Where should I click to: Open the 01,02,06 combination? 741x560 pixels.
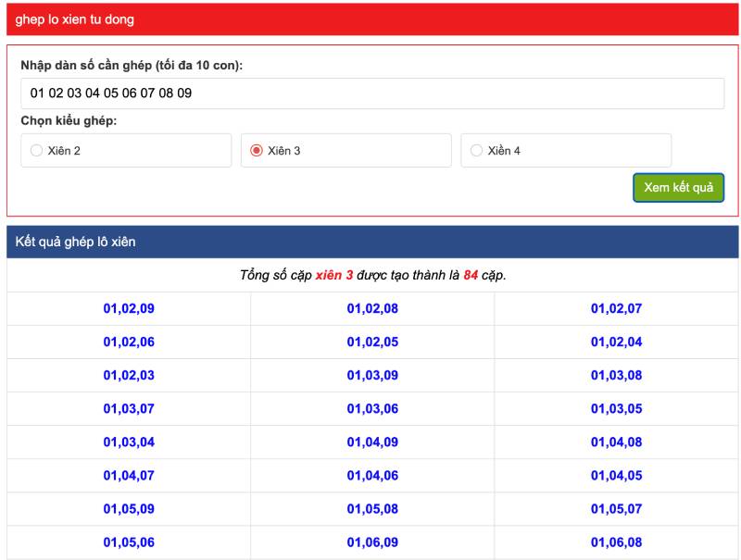pos(129,342)
